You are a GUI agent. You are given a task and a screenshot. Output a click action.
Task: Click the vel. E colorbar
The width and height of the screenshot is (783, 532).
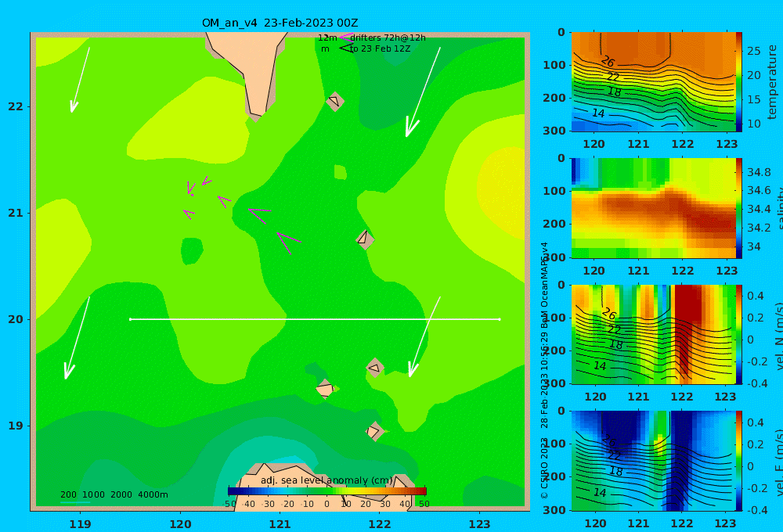point(739,461)
